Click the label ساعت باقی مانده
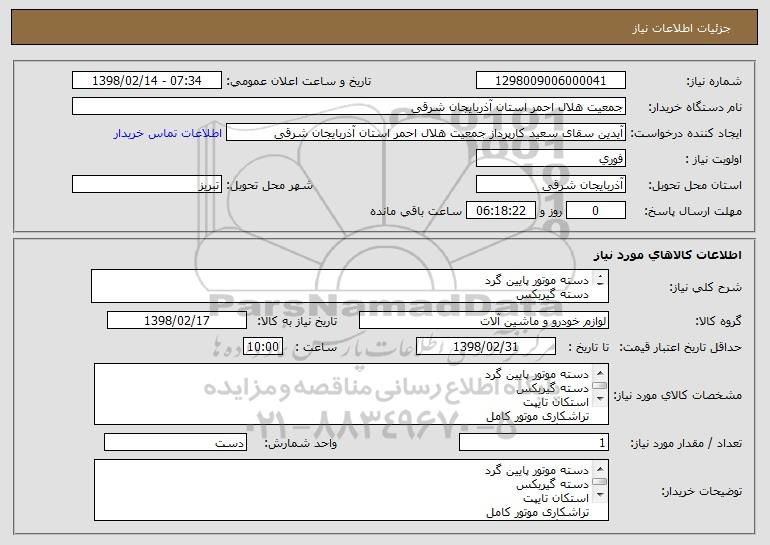 [x=416, y=211]
